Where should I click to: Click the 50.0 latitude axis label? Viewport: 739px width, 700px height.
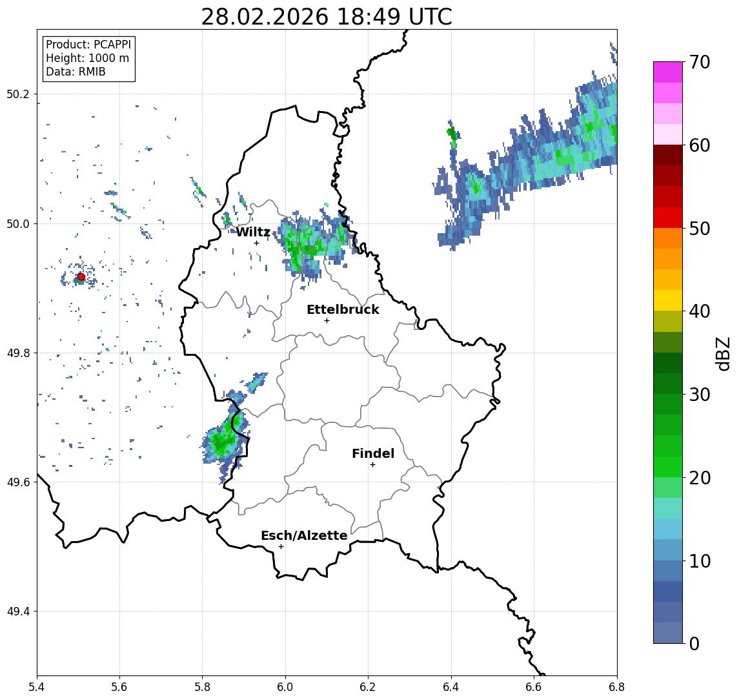click(x=17, y=224)
